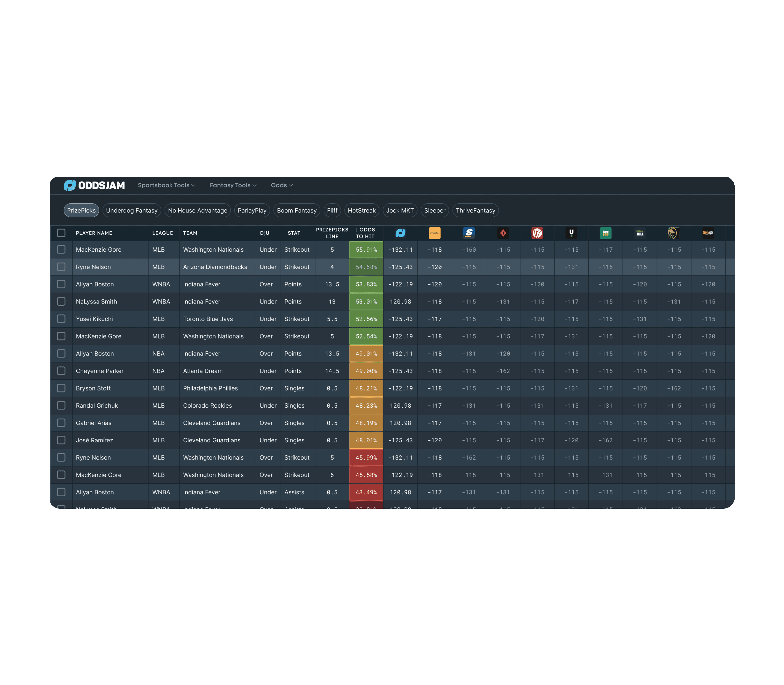Click the -160 odds in MacKenzie Gore row
Screen dimensions: 784x685
pos(469,250)
